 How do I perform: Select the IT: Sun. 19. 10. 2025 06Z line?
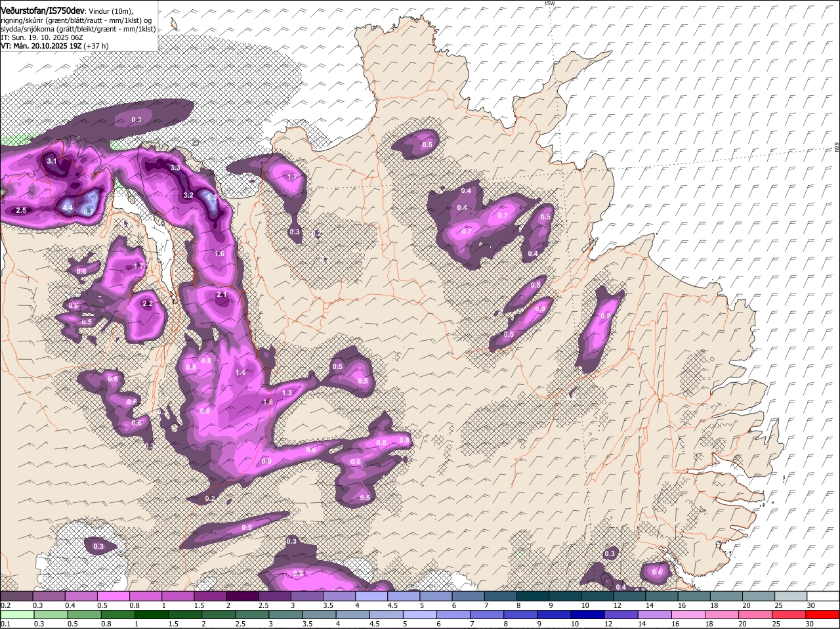(41, 37)
